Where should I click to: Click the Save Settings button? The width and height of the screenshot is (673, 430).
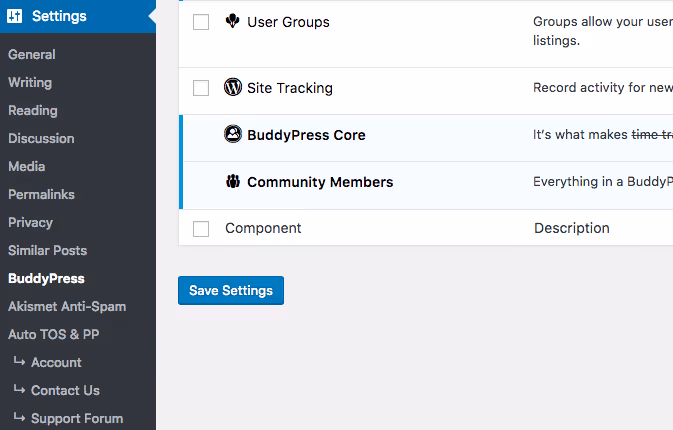coord(231,291)
